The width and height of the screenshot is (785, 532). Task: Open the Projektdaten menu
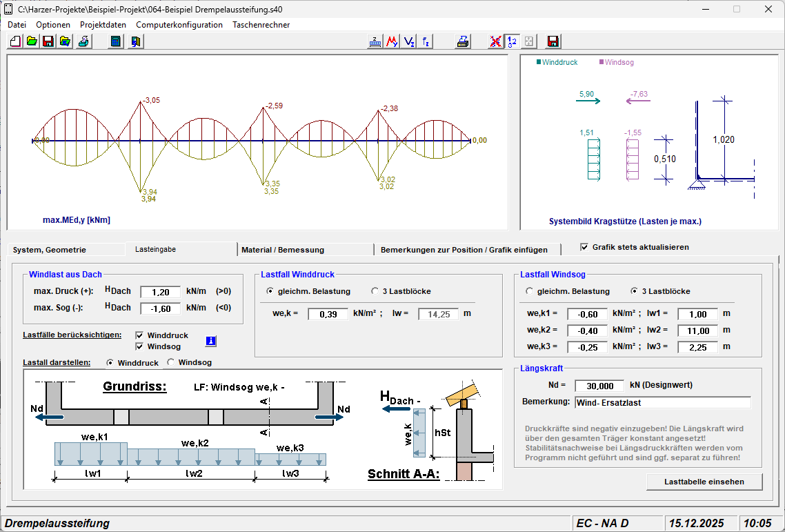103,25
